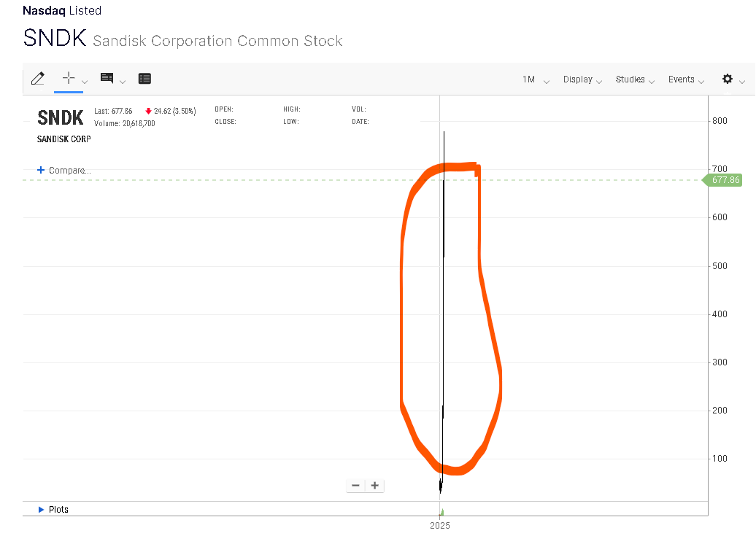
Task: Open the Studies menu
Action: pyautogui.click(x=635, y=79)
